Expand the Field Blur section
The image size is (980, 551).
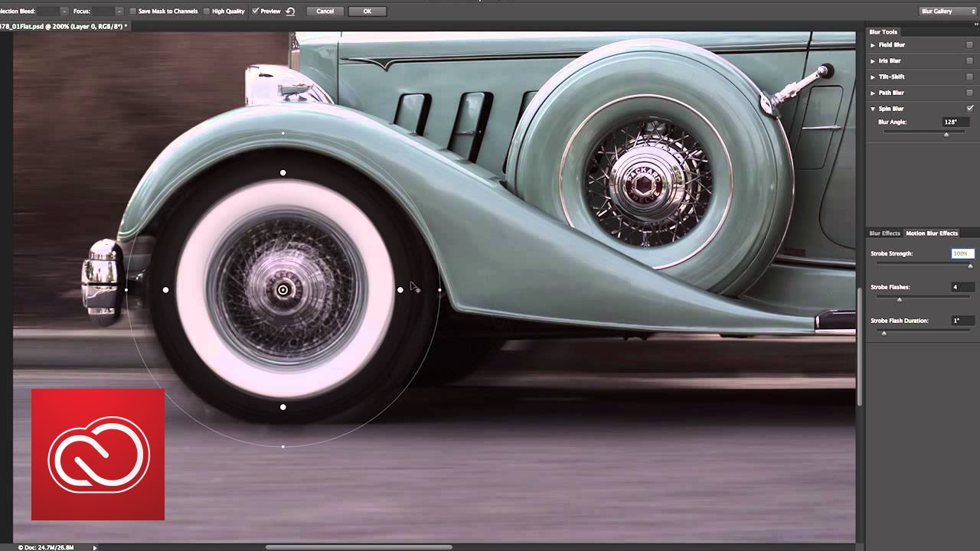(x=873, y=45)
